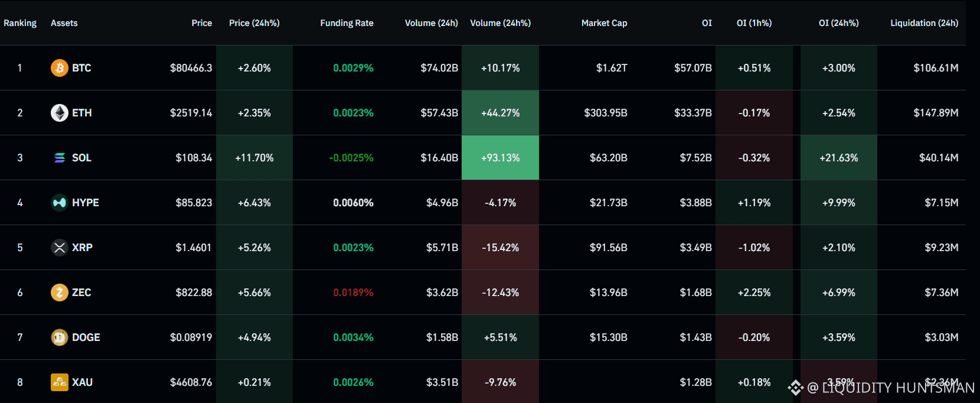Click the HYPE coin icon

[60, 203]
